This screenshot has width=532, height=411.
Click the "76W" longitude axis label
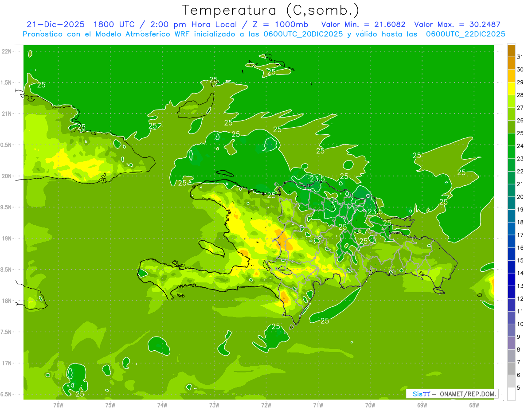(x=58, y=405)
